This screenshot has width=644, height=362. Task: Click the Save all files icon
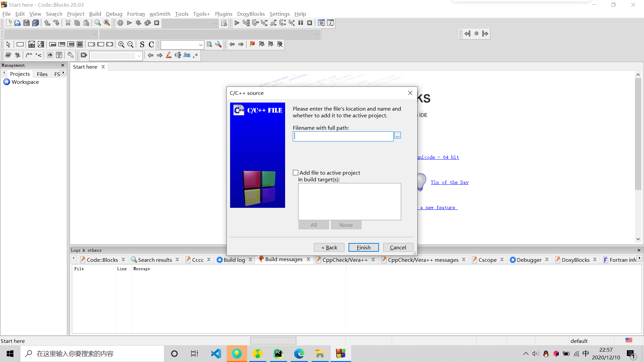36,23
